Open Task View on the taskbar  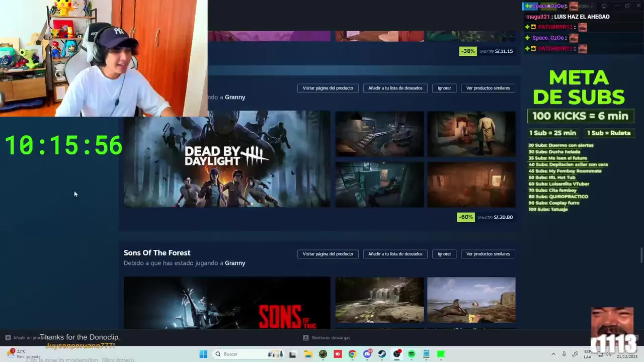[292, 354]
